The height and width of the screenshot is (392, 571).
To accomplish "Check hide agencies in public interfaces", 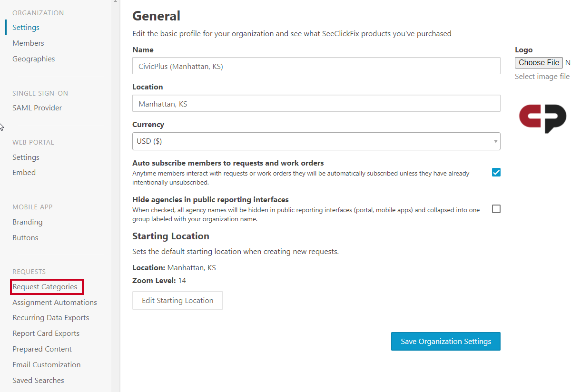I will click(496, 209).
